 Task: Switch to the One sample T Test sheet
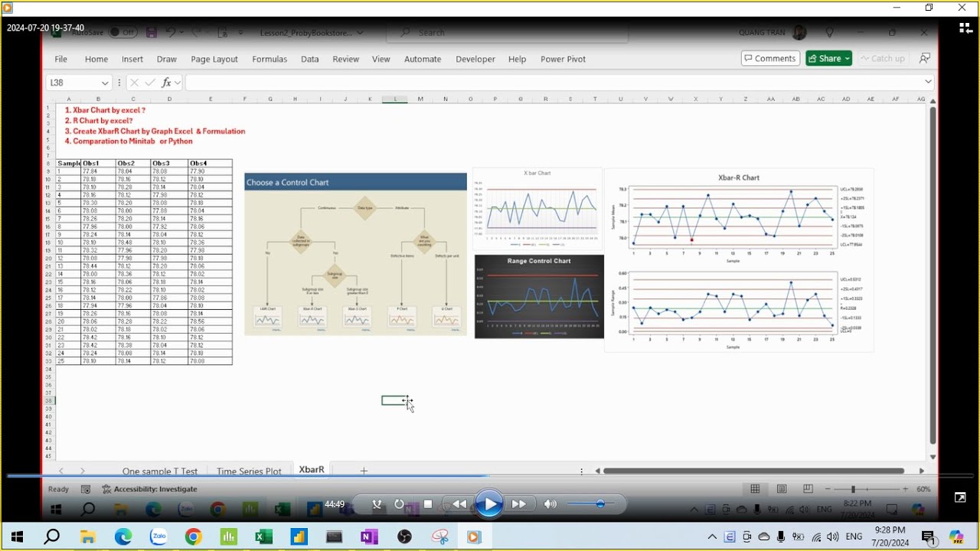coord(160,471)
